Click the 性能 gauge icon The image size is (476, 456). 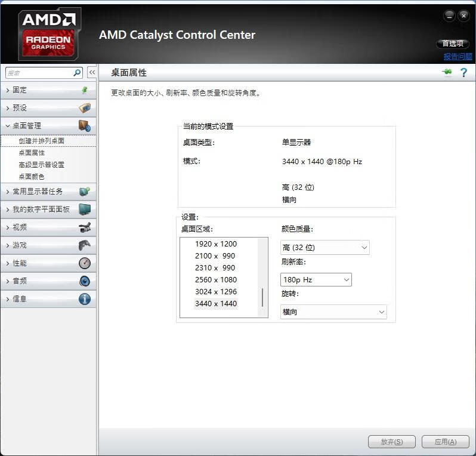pyautogui.click(x=85, y=263)
